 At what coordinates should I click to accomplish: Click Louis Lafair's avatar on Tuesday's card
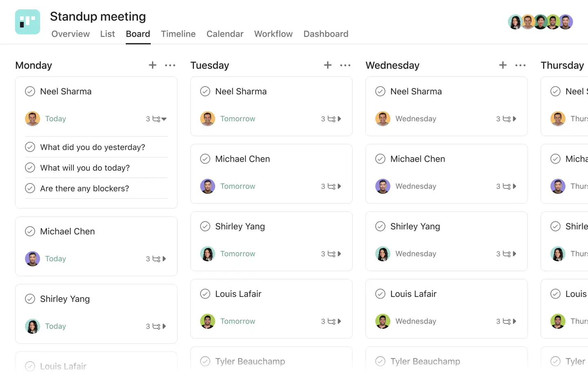point(207,321)
